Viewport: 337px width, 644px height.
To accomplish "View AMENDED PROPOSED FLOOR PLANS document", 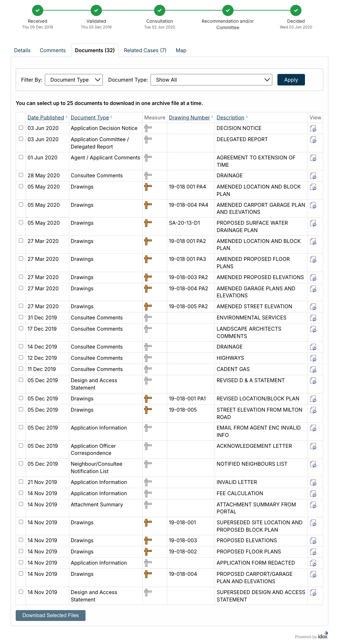I will point(313,260).
